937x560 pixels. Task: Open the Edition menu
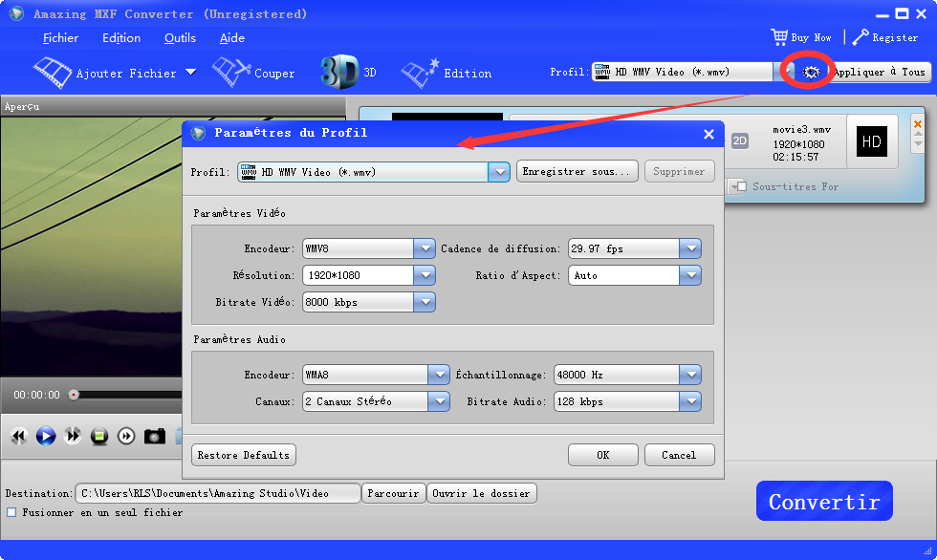click(121, 37)
